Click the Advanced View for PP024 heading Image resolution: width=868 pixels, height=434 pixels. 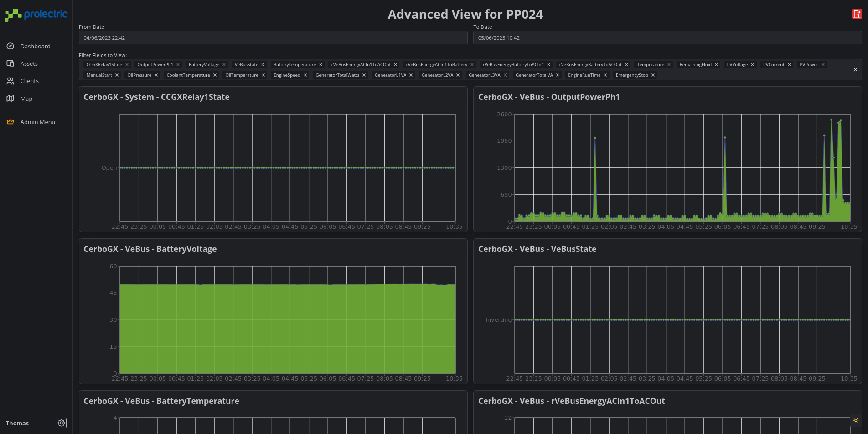click(465, 15)
